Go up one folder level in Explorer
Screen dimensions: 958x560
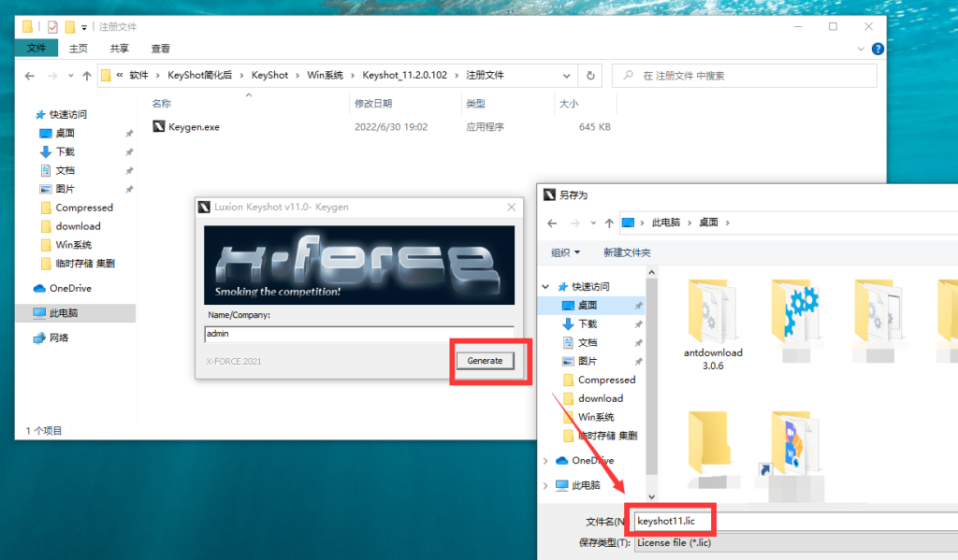(87, 76)
